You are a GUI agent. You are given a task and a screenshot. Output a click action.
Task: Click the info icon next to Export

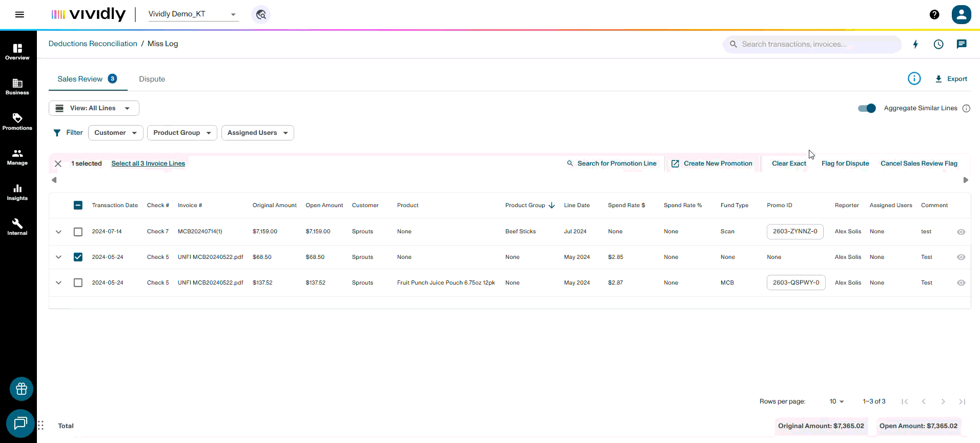[914, 78]
